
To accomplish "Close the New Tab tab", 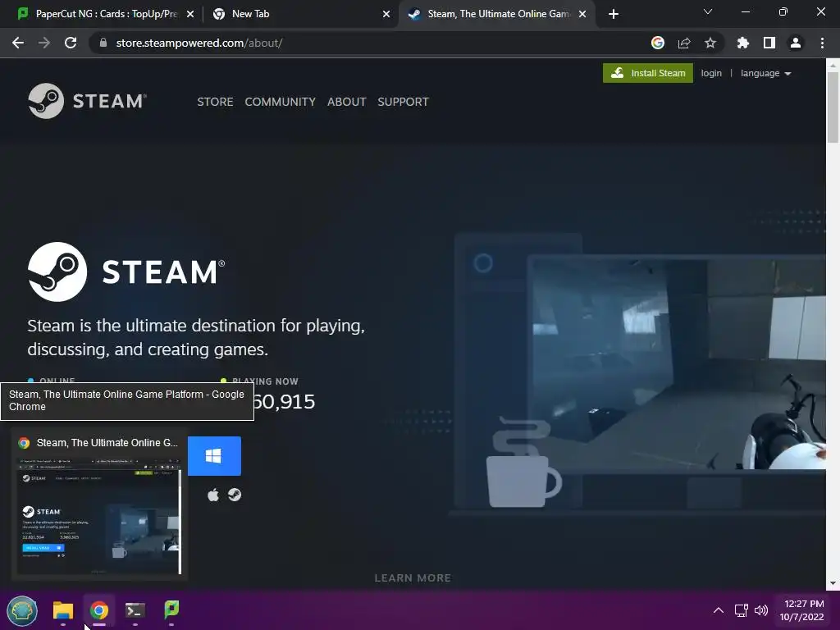I will click(x=386, y=14).
